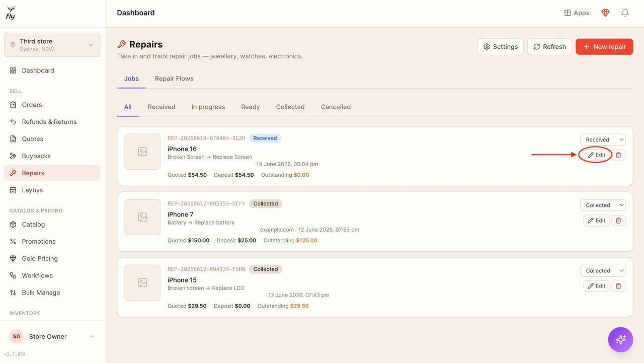Click job ID REP-20260612-095355-DEFY
The height and width of the screenshot is (363, 644).
(206, 204)
